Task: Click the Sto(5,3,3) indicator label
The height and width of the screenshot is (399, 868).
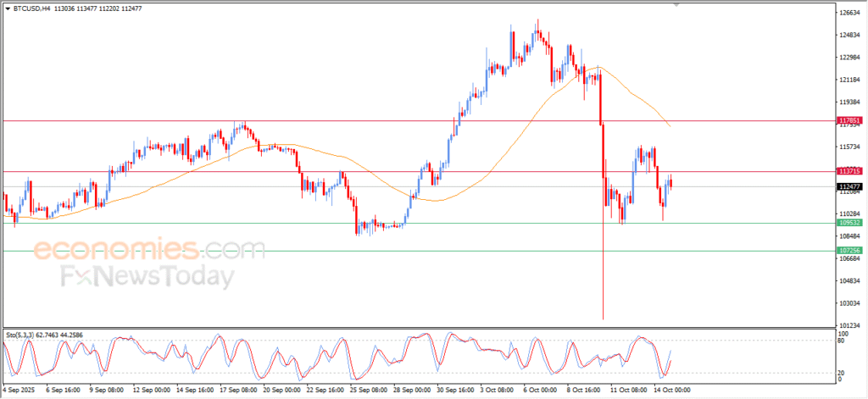Action: coord(23,335)
